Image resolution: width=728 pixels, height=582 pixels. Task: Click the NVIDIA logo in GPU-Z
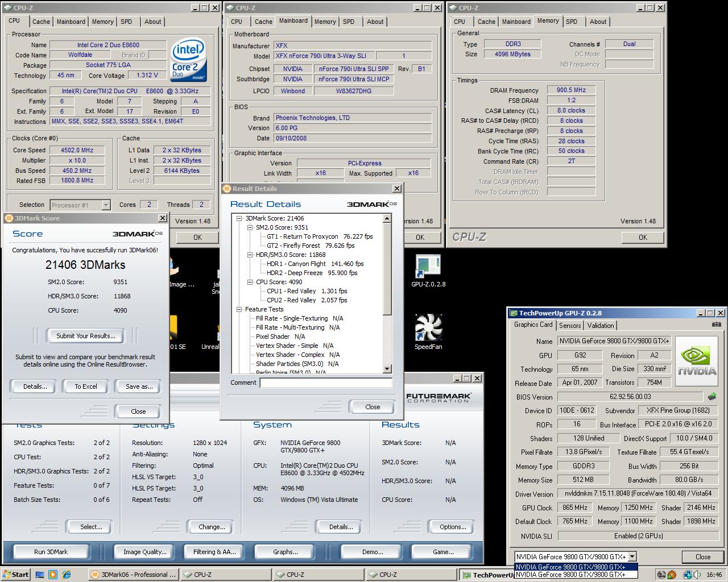tap(697, 362)
